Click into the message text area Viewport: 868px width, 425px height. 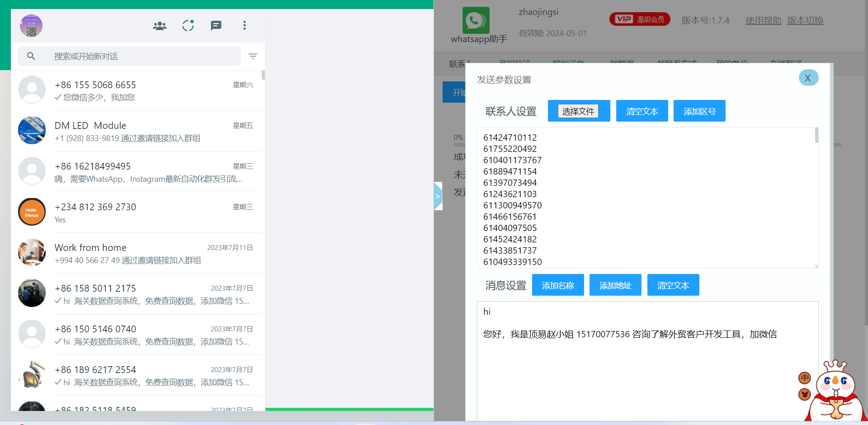click(646, 371)
